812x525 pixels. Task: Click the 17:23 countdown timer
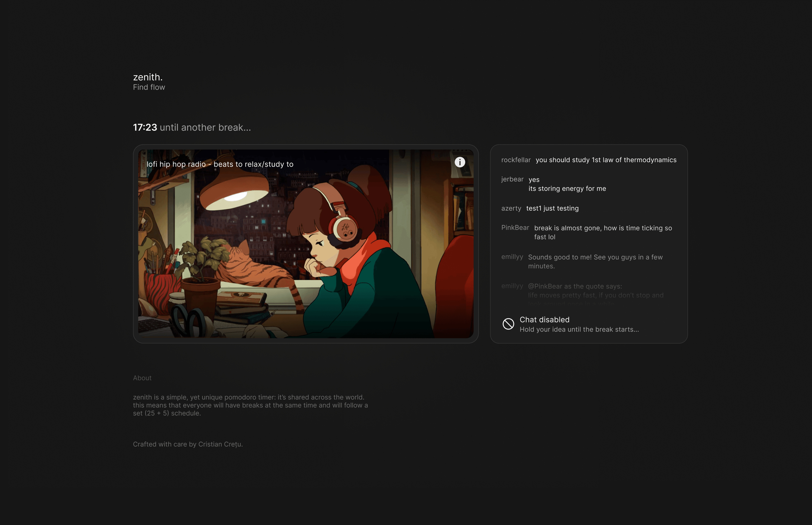tap(145, 128)
